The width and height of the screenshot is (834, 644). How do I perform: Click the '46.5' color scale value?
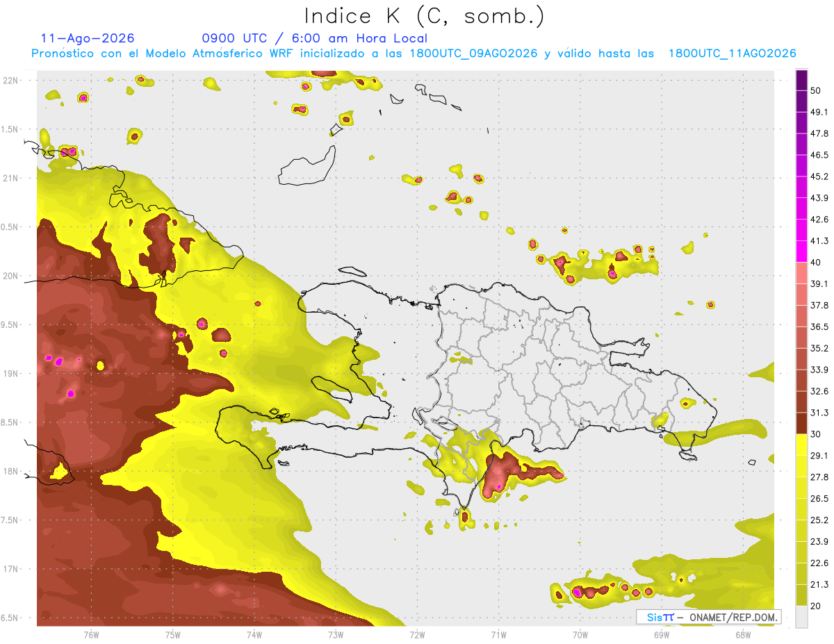819,155
